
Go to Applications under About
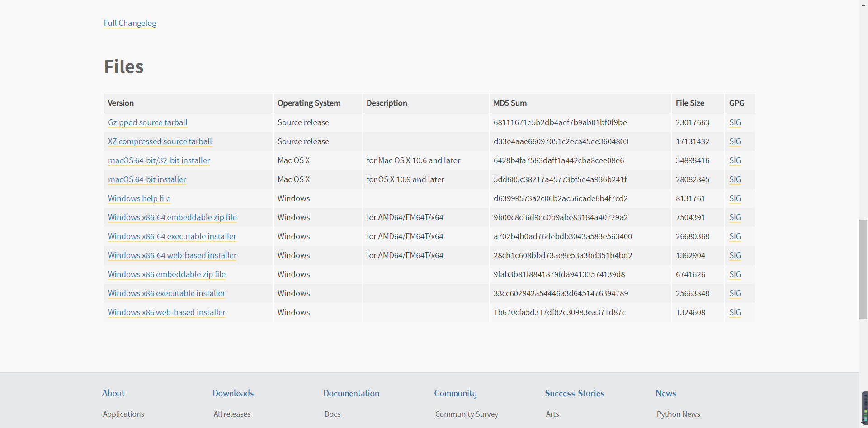pyautogui.click(x=123, y=414)
